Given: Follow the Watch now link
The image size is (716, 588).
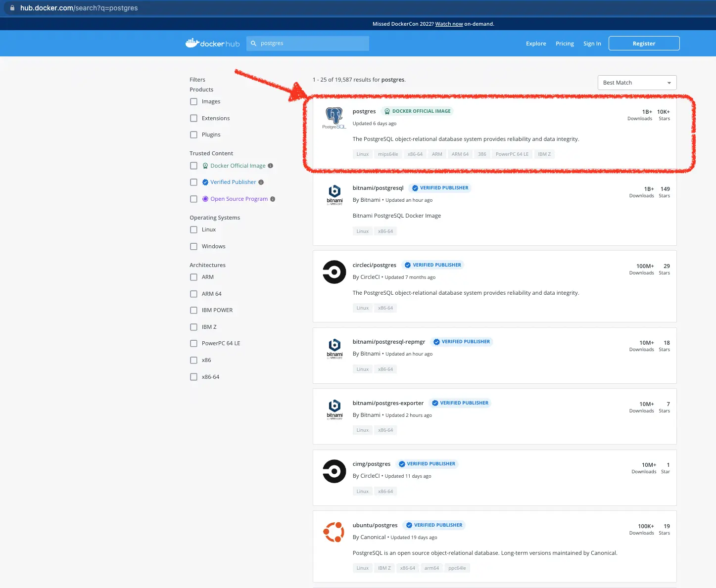Looking at the screenshot, I should coord(449,24).
